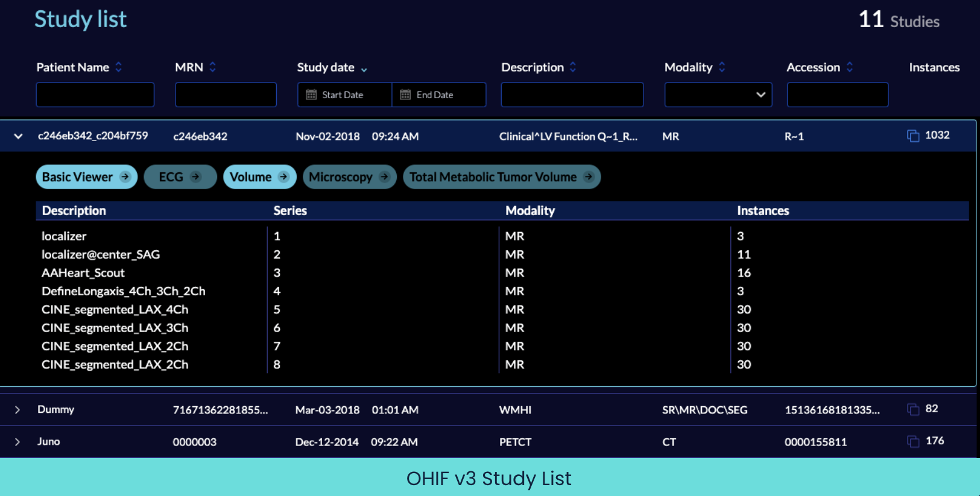This screenshot has width=980, height=496.
Task: Click accession number 0000155811
Action: click(815, 442)
